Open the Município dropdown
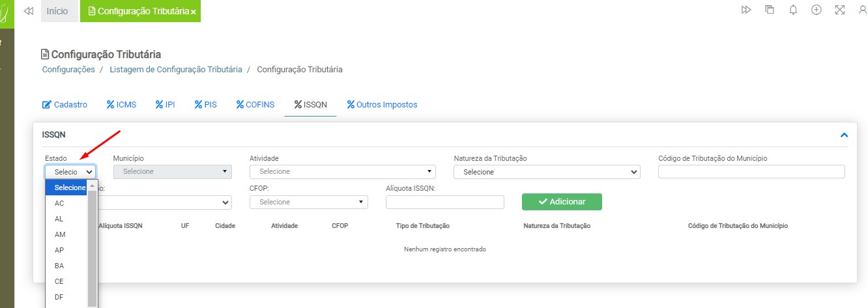This screenshot has height=308, width=868. (x=173, y=172)
